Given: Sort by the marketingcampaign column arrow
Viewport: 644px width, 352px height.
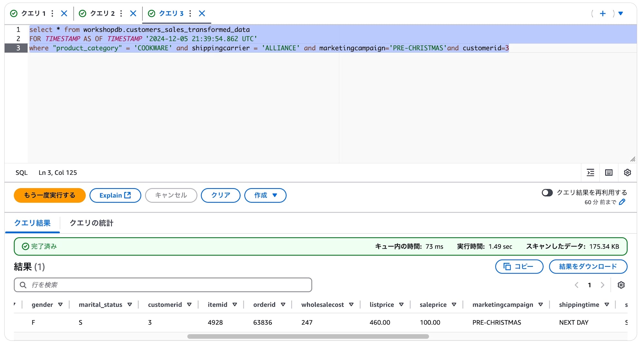Looking at the screenshot, I should click(x=541, y=305).
